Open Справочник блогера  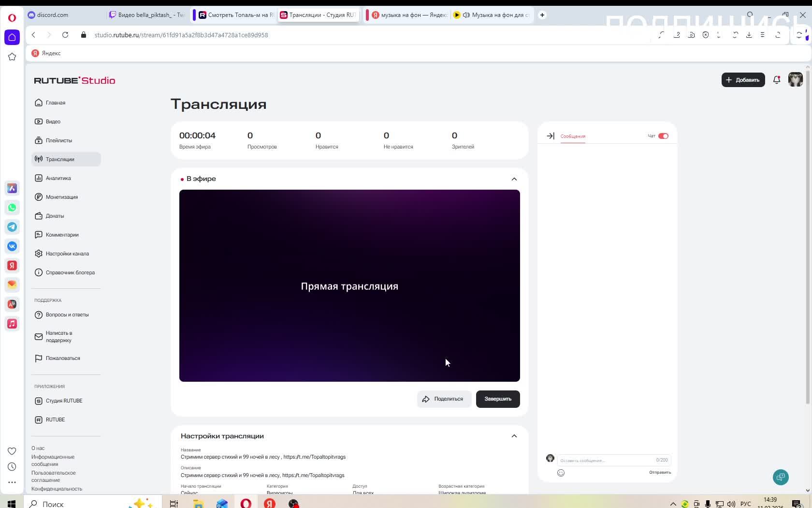[x=66, y=272]
